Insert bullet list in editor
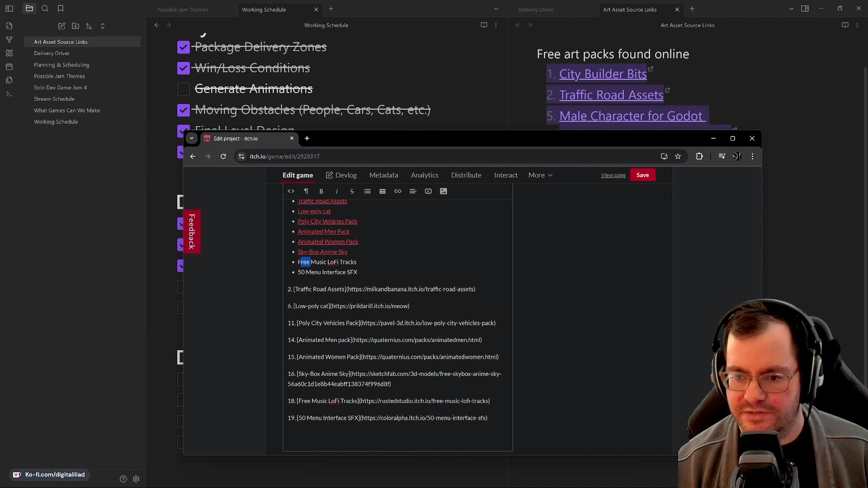868x488 pixels. (367, 191)
